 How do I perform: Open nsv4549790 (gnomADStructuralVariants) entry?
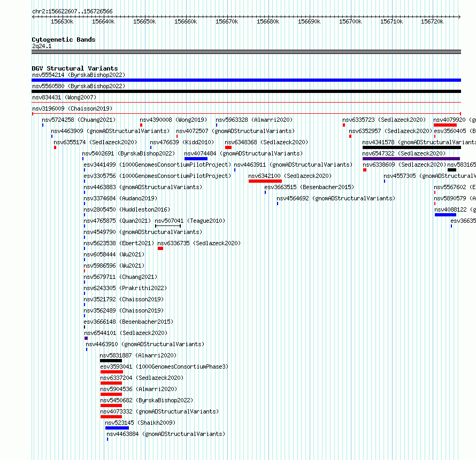(x=143, y=232)
